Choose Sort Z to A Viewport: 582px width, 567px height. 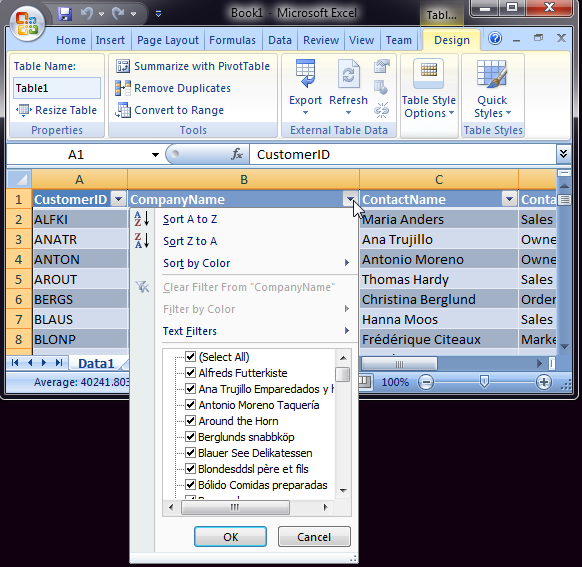click(x=190, y=241)
